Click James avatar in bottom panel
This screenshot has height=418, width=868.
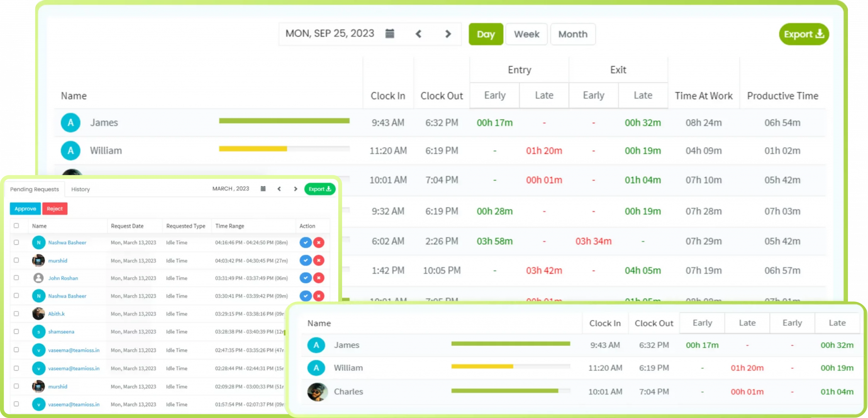point(316,345)
